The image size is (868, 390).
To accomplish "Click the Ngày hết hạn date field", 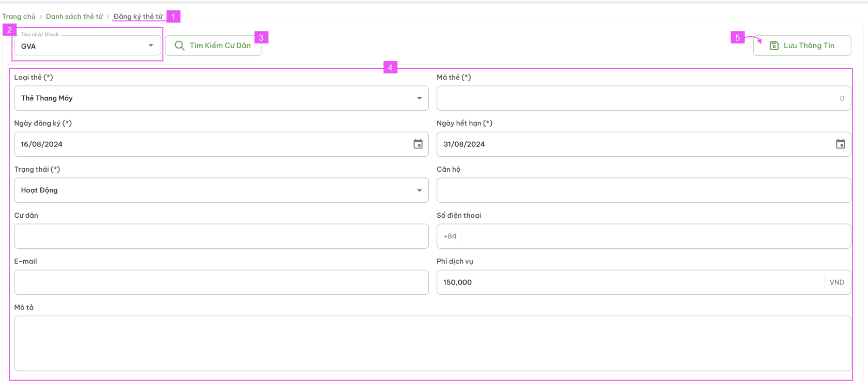I will pos(644,144).
